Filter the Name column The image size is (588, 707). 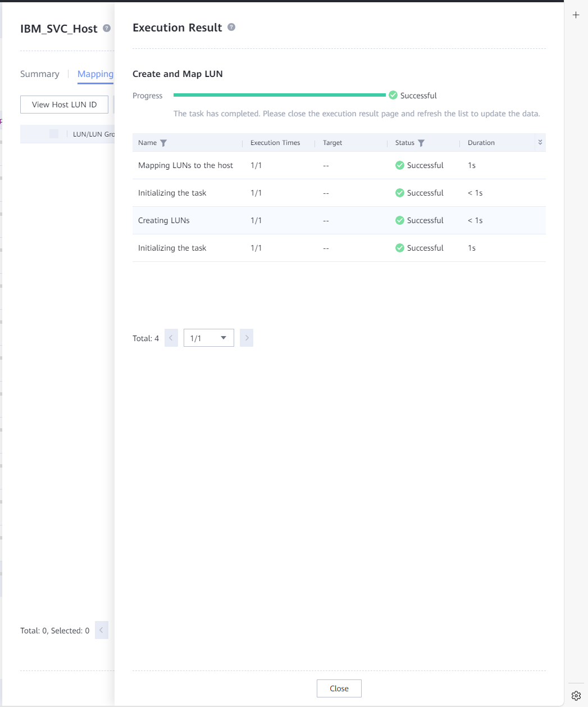pos(163,143)
